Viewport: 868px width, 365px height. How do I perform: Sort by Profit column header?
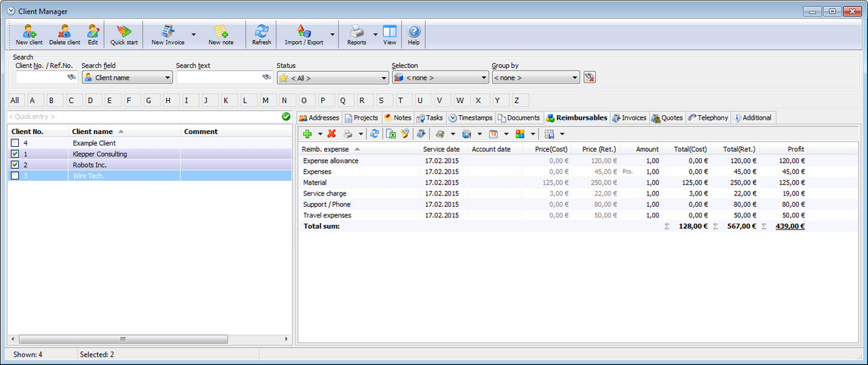(784, 149)
